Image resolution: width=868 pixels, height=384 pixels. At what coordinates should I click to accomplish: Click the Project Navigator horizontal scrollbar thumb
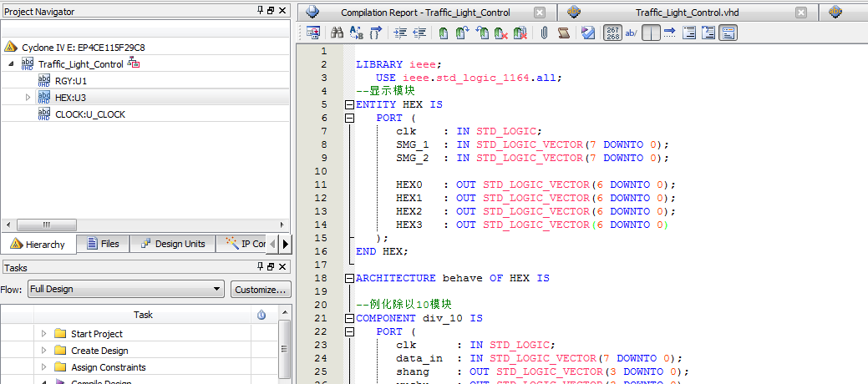click(46, 225)
